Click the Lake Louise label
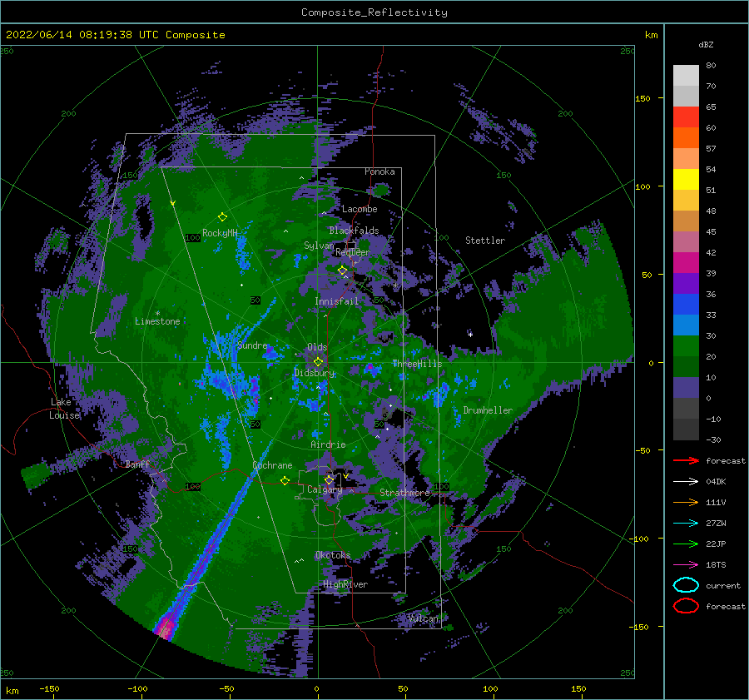 (x=64, y=409)
